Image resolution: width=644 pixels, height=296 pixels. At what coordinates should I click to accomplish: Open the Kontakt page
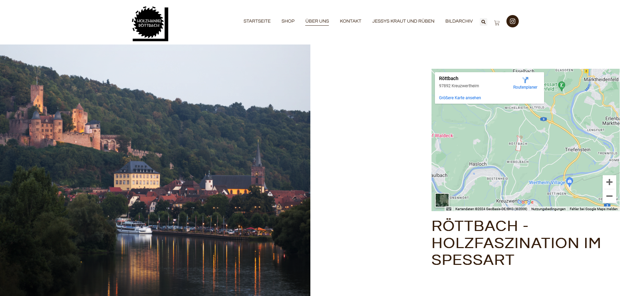tap(350, 21)
